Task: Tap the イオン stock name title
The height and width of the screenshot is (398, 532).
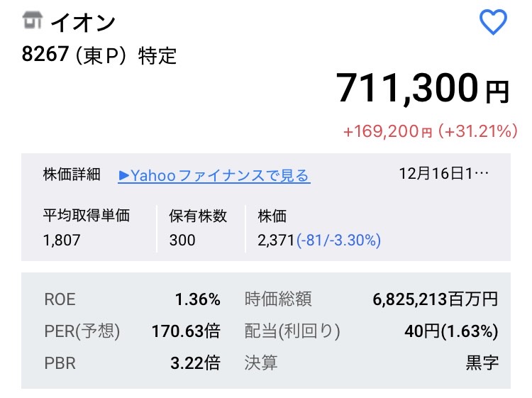Action: tap(84, 23)
